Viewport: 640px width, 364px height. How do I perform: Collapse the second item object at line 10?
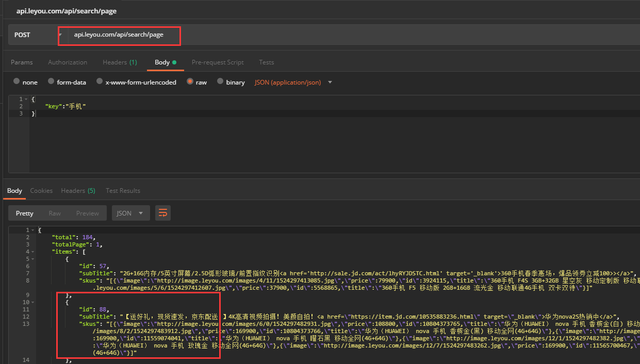33,302
